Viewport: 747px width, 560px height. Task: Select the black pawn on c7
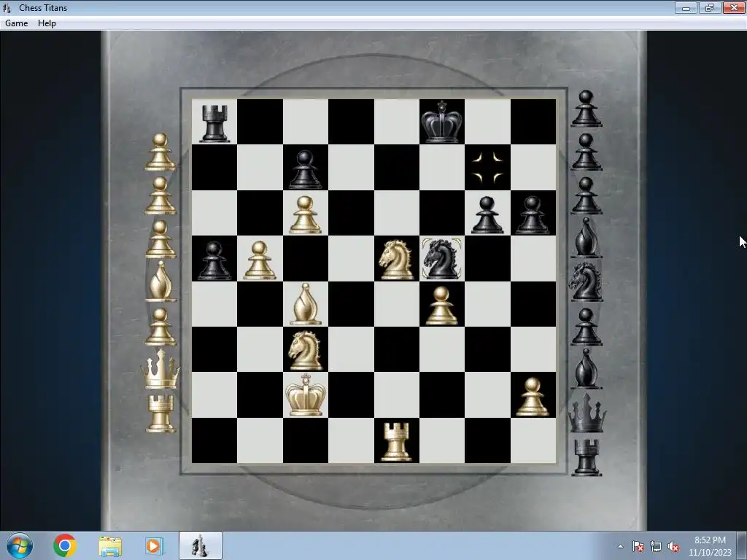click(305, 170)
